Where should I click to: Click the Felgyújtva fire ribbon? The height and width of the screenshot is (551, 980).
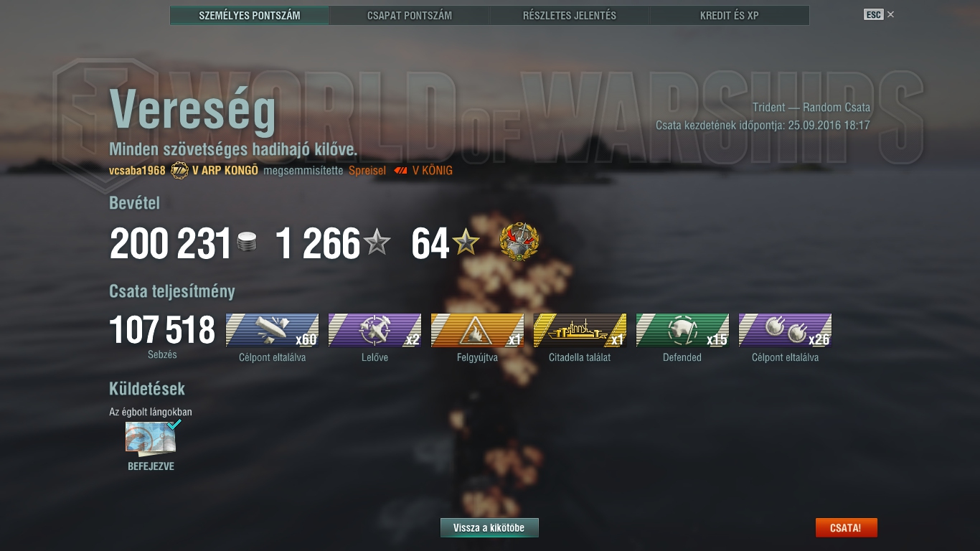click(477, 330)
